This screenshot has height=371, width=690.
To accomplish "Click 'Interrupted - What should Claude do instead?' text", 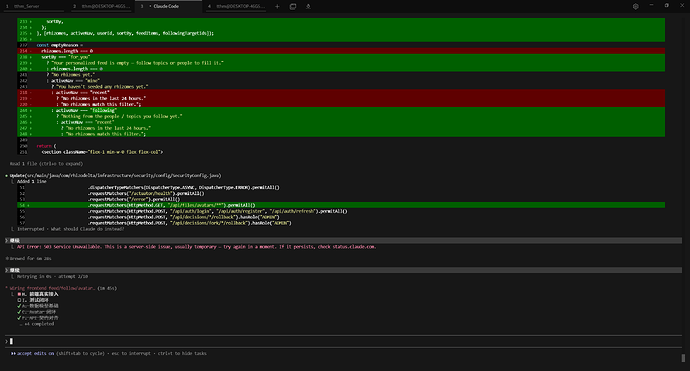I will click(x=70, y=229).
